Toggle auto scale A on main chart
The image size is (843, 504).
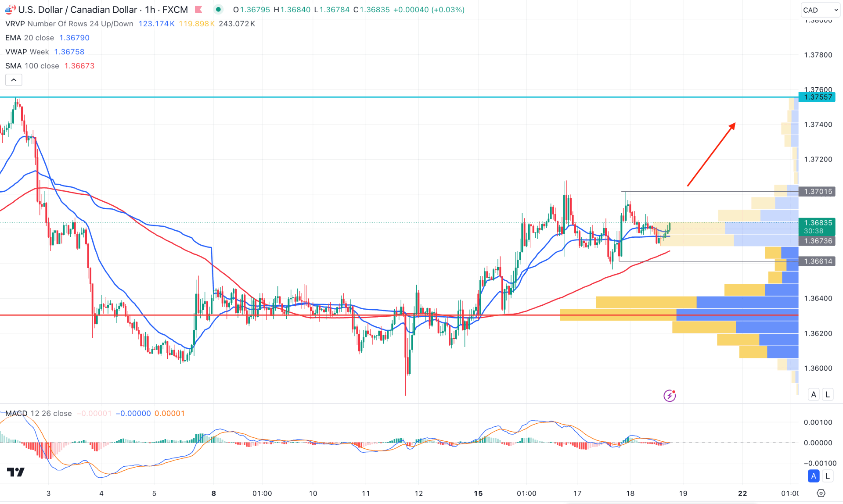coord(814,394)
